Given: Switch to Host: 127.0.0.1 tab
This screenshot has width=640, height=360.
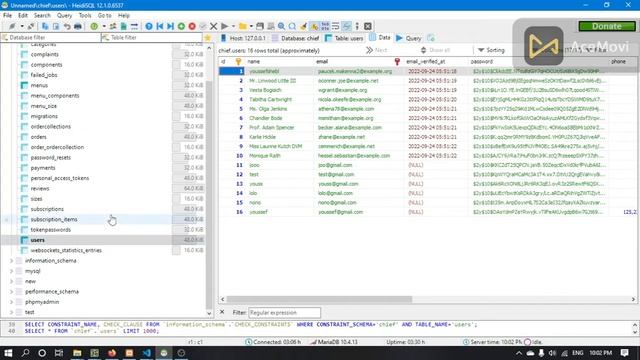Looking at the screenshot, I should [243, 38].
